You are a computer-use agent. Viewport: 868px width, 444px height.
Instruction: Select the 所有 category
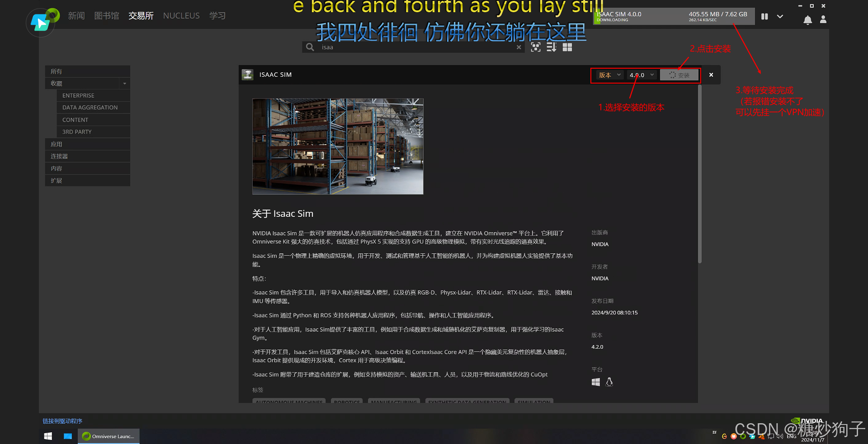click(88, 71)
